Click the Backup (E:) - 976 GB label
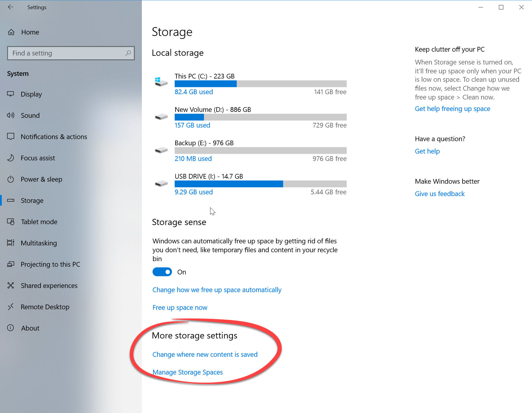 click(x=204, y=143)
